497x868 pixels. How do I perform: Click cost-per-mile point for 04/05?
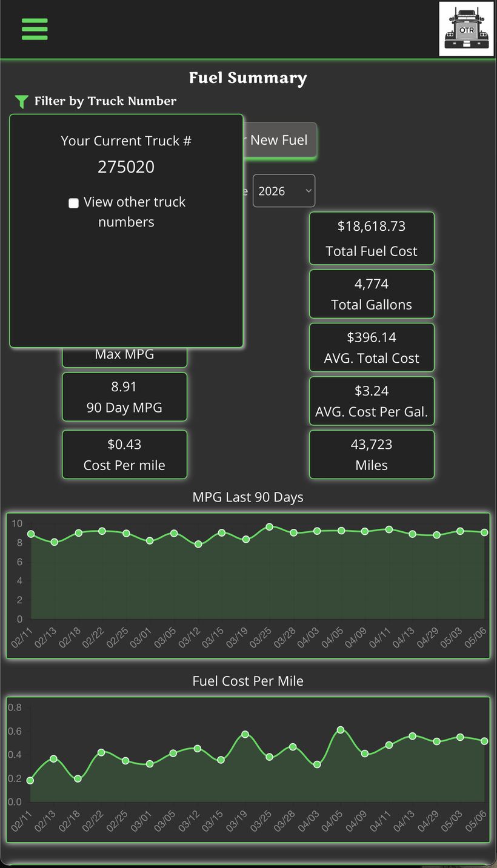tap(341, 730)
